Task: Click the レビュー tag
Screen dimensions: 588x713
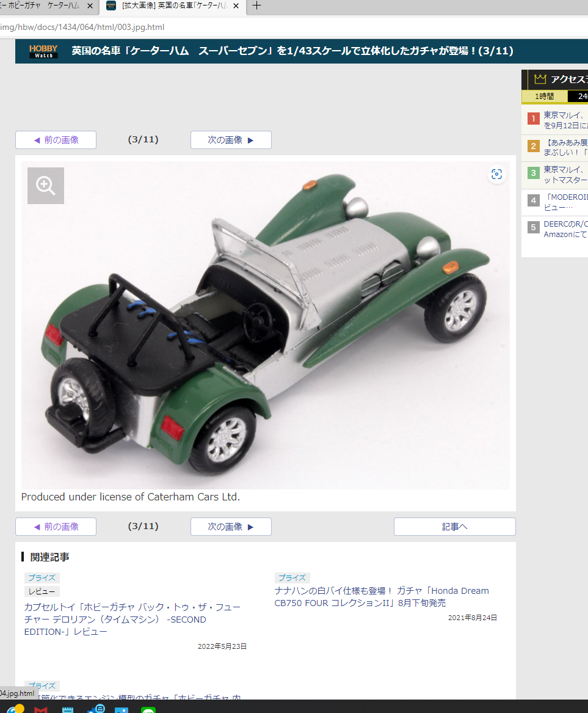Action: [42, 591]
